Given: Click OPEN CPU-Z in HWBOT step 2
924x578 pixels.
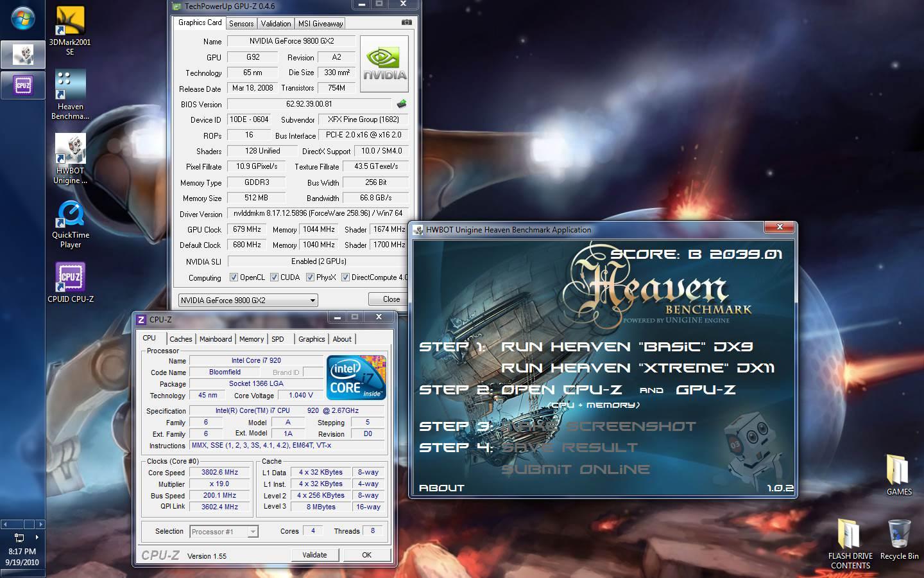Looking at the screenshot, I should coord(561,390).
